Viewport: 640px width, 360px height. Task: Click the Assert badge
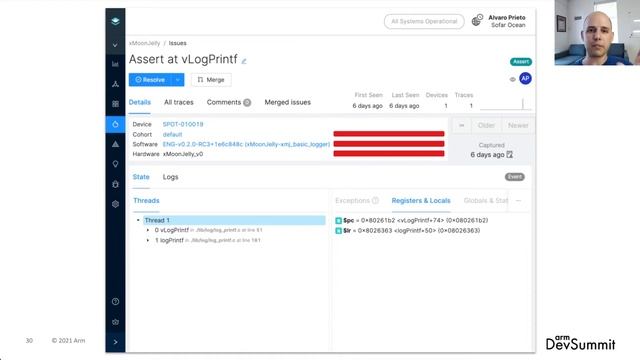[x=520, y=62]
